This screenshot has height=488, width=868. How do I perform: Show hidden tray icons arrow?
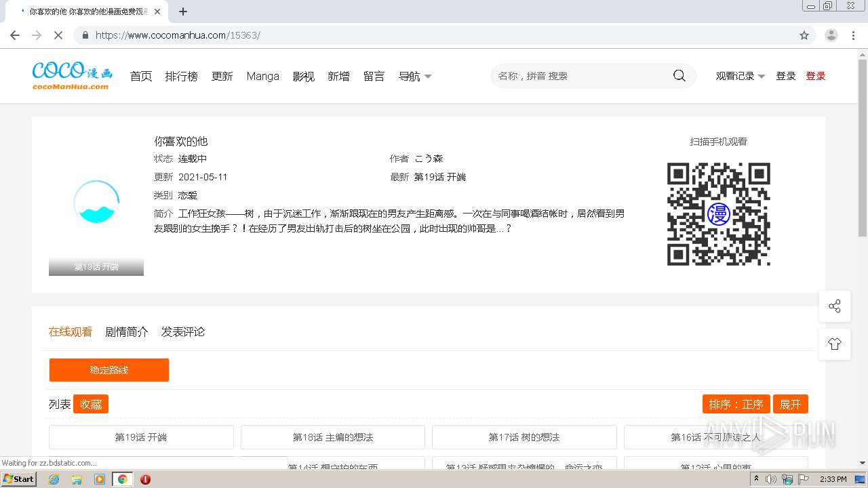point(756,479)
